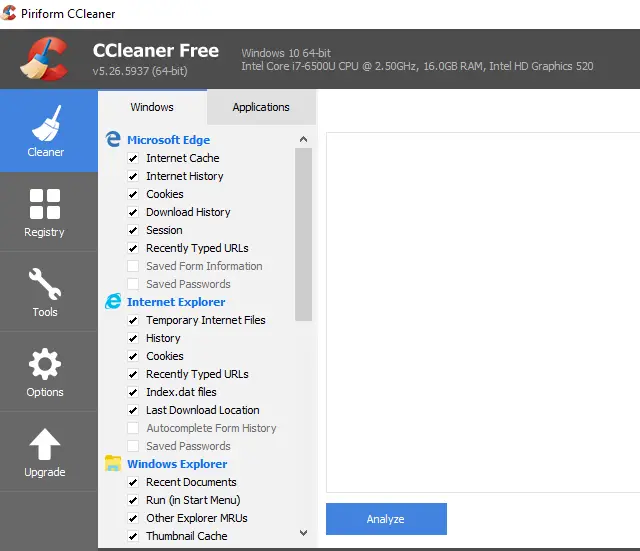Viewport: 640px width, 551px height.
Task: Uncheck Edge Internet History checkbox
Action: [133, 176]
